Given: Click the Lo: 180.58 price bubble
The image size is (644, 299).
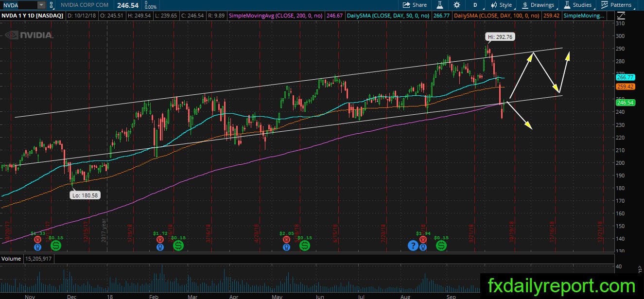Looking at the screenshot, I should click(86, 195).
